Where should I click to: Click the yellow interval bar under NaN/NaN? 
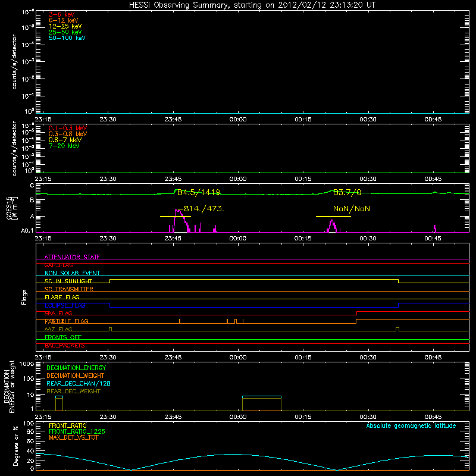[333, 217]
